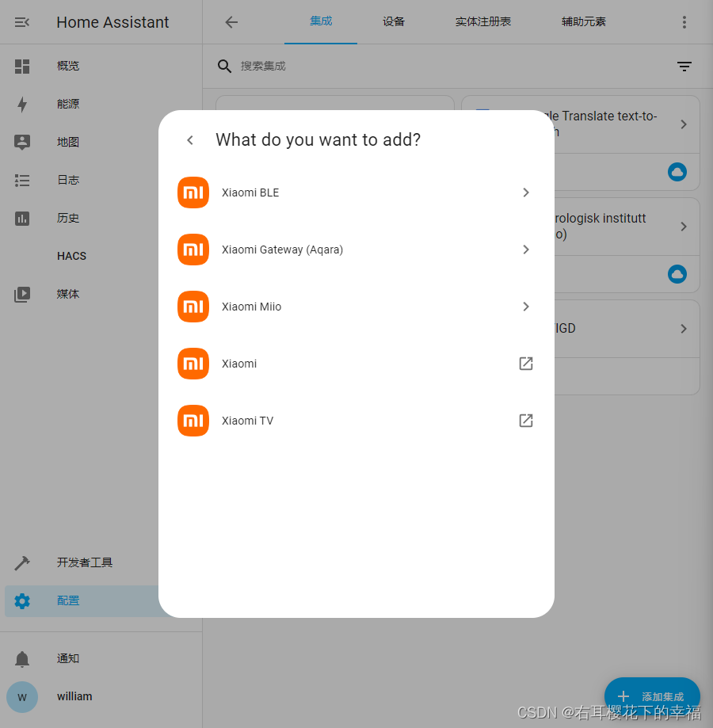This screenshot has height=728, width=713.
Task: Open william user avatar
Action: click(22, 697)
